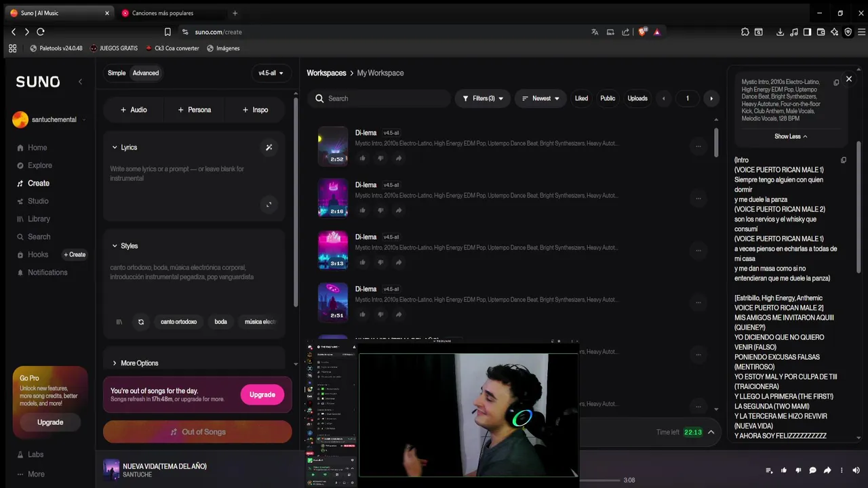Open the browser downloads icon

click(780, 32)
